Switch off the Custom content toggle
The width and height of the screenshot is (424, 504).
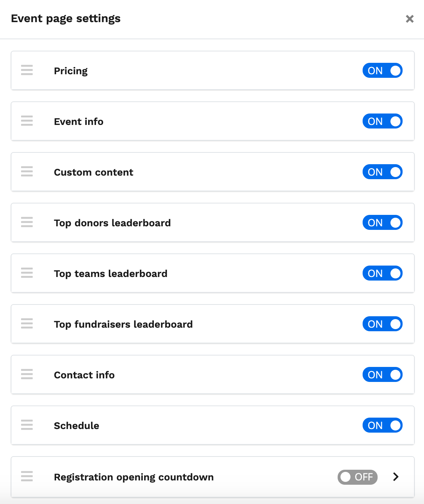tap(382, 172)
